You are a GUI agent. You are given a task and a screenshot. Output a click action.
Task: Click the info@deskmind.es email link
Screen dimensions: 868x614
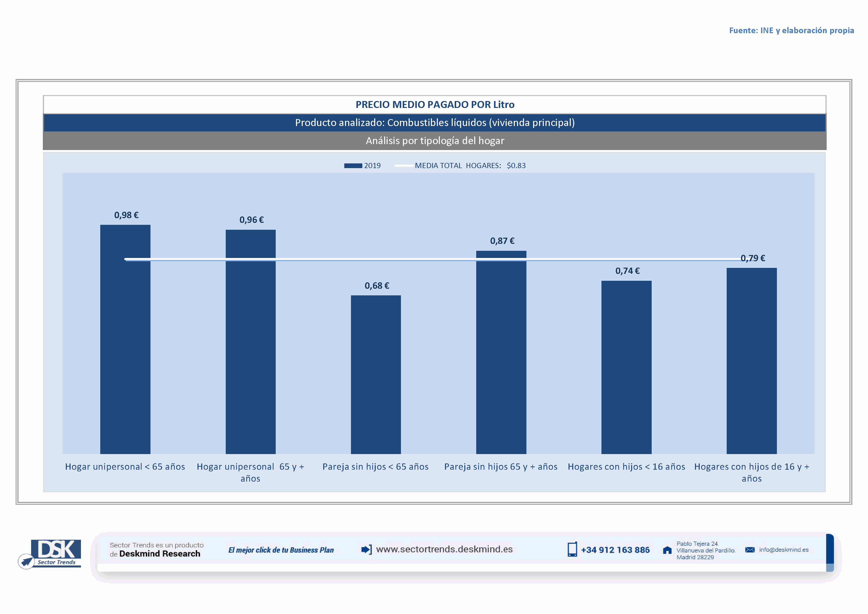[784, 550]
